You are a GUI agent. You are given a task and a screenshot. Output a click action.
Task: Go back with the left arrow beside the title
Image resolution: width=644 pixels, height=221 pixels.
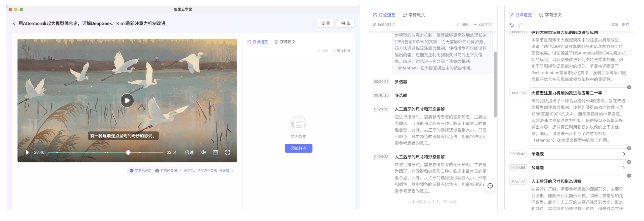pos(14,23)
